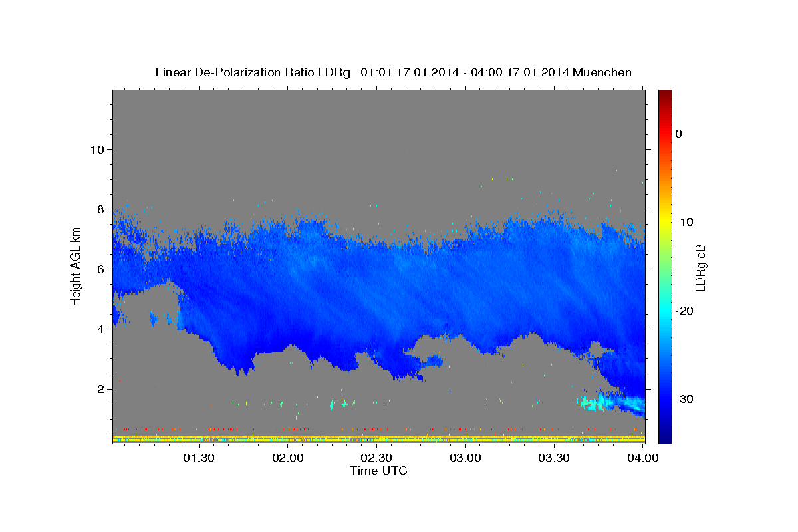The height and width of the screenshot is (532, 798).
Task: Click the '03:30' time tick label
Action: 554,458
